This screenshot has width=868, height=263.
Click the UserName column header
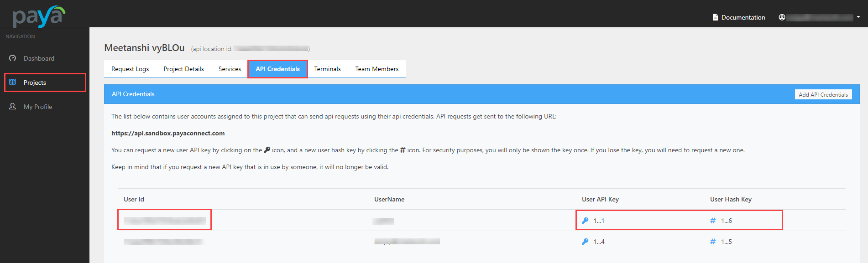pyautogui.click(x=389, y=199)
